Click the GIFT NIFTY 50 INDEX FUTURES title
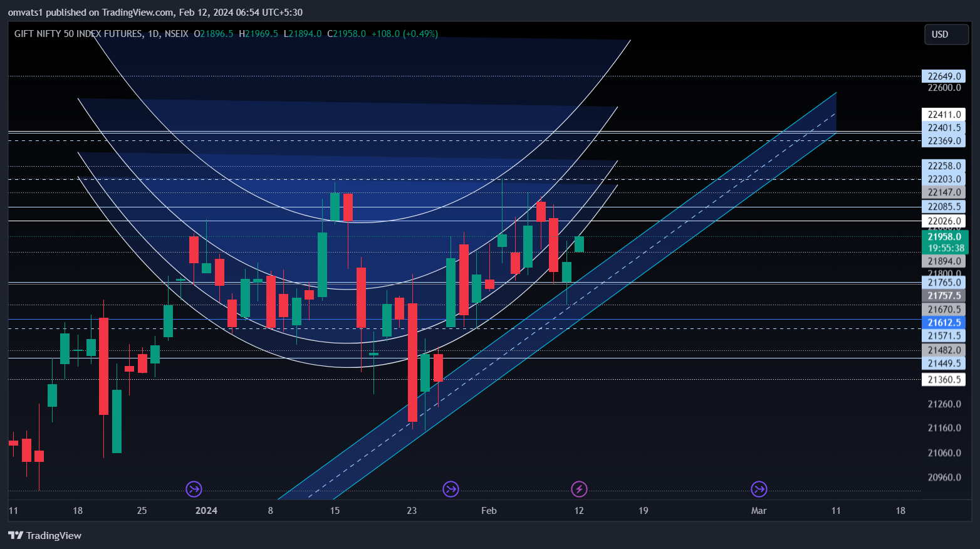Viewport: 980px width, 549px height. pyautogui.click(x=78, y=34)
